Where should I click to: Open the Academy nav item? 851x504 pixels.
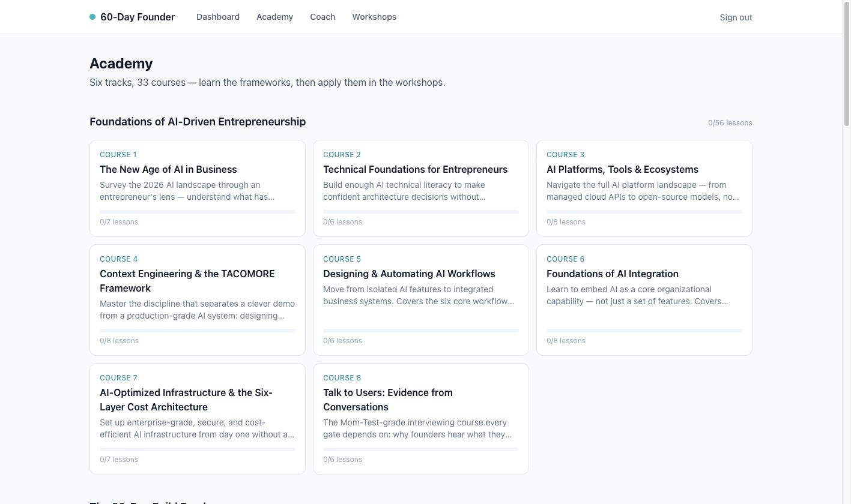[274, 17]
